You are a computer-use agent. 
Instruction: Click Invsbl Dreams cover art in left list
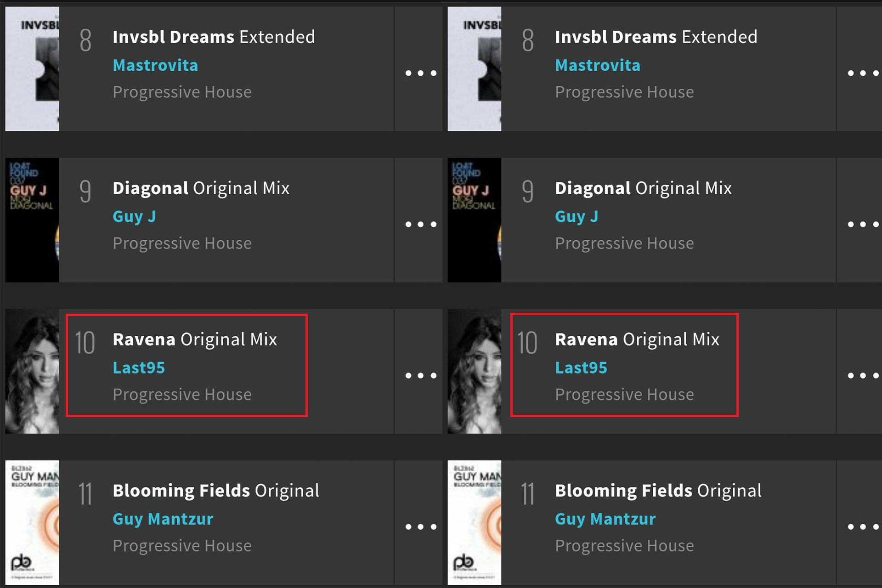click(x=32, y=69)
